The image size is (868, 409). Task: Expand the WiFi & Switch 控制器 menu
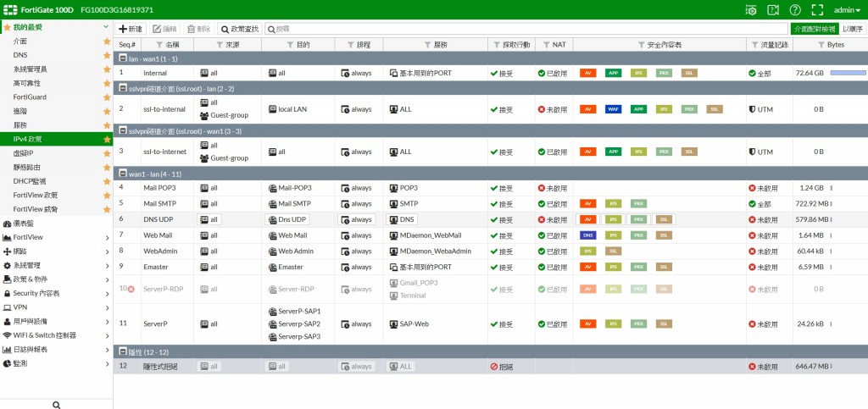tap(57, 335)
